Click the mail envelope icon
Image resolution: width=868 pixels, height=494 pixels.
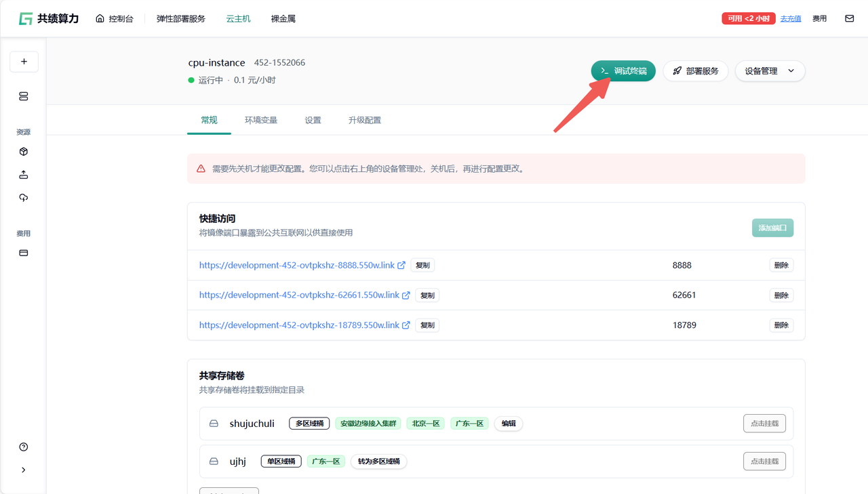coord(849,18)
